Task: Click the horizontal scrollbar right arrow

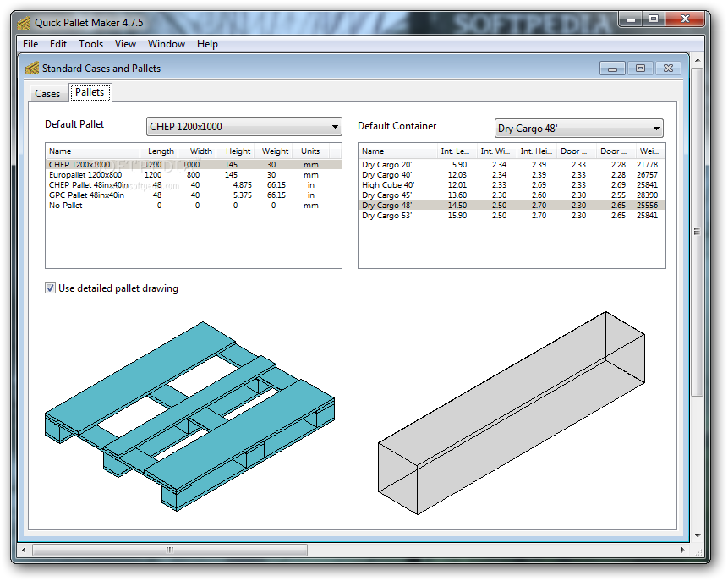Action: coord(682,550)
